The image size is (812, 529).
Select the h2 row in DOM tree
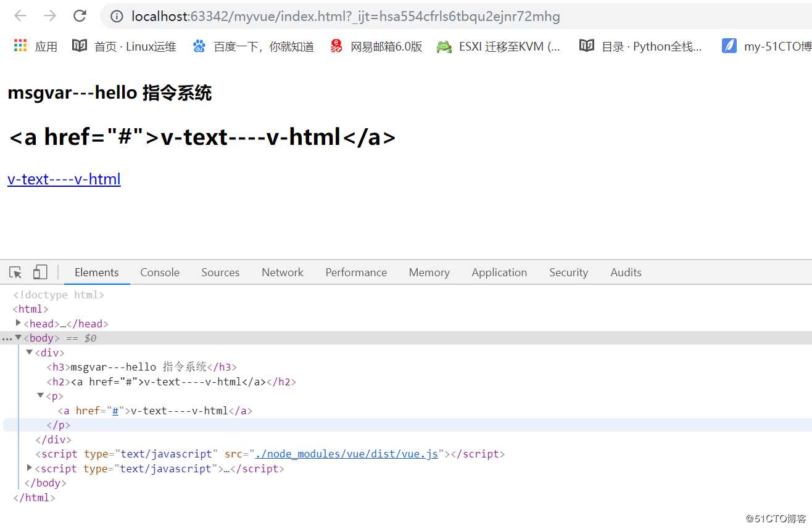(x=172, y=382)
